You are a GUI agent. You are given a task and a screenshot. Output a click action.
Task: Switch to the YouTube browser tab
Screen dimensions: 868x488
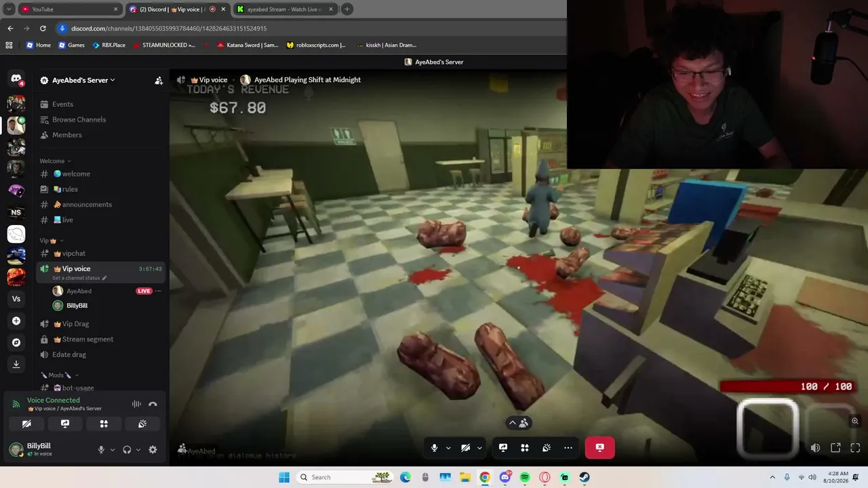(71, 9)
